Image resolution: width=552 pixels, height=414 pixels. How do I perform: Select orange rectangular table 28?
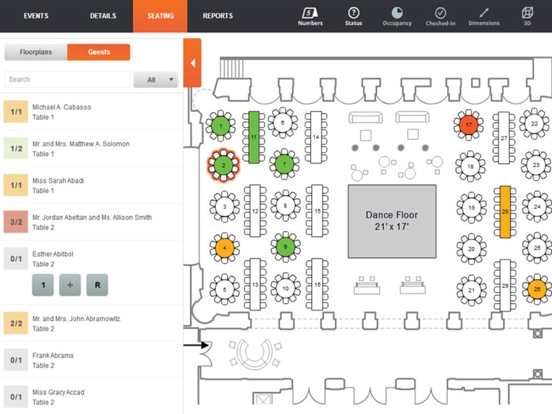(505, 212)
